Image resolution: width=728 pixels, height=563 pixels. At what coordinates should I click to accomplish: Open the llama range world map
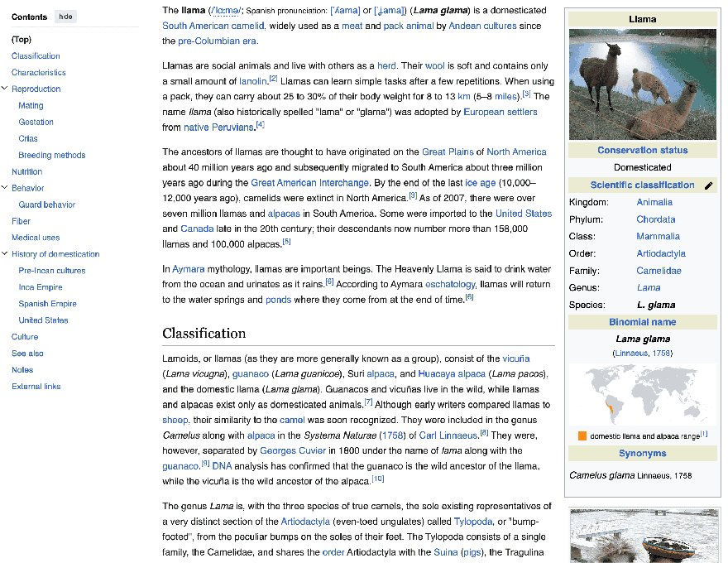click(x=642, y=394)
